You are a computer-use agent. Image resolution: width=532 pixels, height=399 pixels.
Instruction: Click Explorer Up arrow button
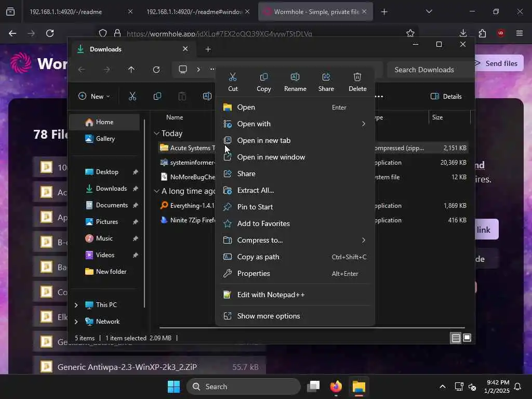tap(131, 70)
